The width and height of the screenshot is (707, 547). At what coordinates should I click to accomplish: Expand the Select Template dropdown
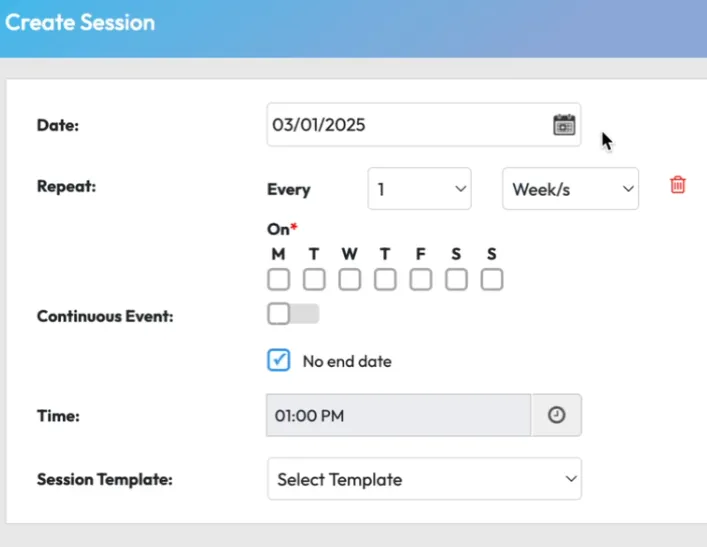point(424,479)
